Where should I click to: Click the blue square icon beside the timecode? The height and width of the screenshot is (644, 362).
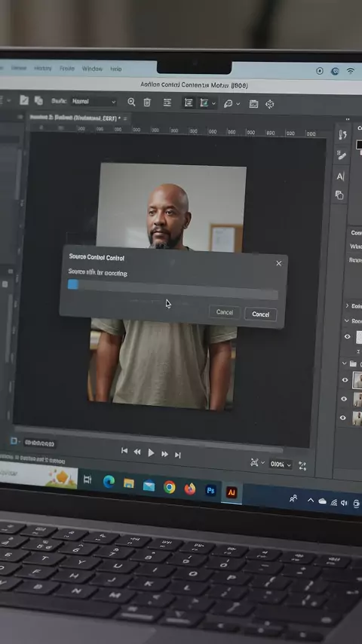click(14, 440)
